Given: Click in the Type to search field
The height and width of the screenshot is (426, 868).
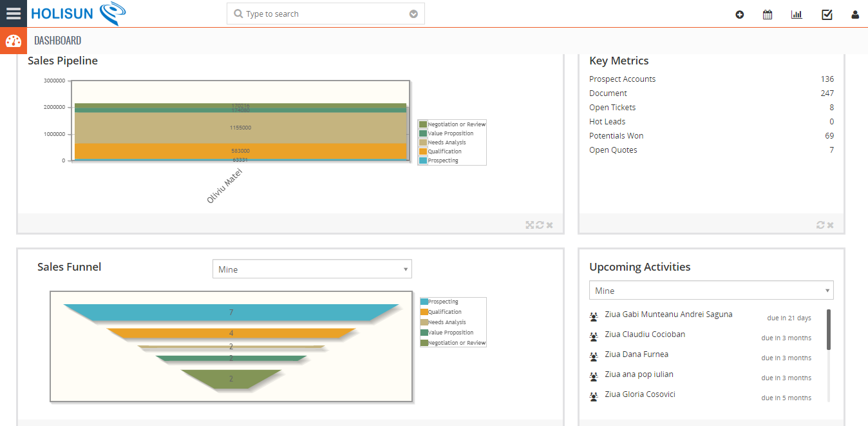Looking at the screenshot, I should point(322,14).
